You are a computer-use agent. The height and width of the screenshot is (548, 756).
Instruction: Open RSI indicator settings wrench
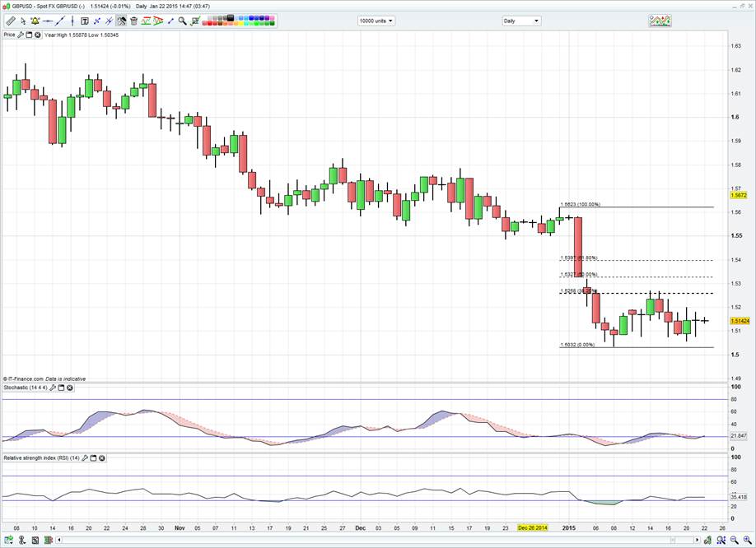pyautogui.click(x=85, y=457)
